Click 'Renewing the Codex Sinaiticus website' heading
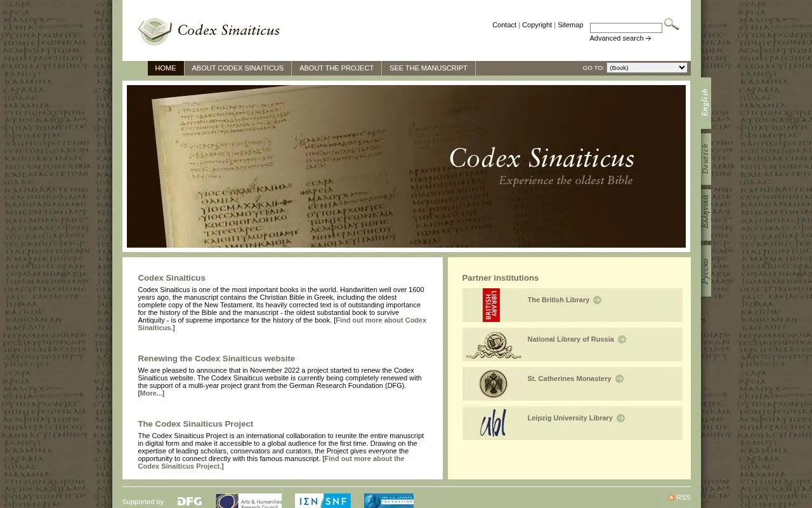Image resolution: width=812 pixels, height=508 pixels. pos(216,359)
